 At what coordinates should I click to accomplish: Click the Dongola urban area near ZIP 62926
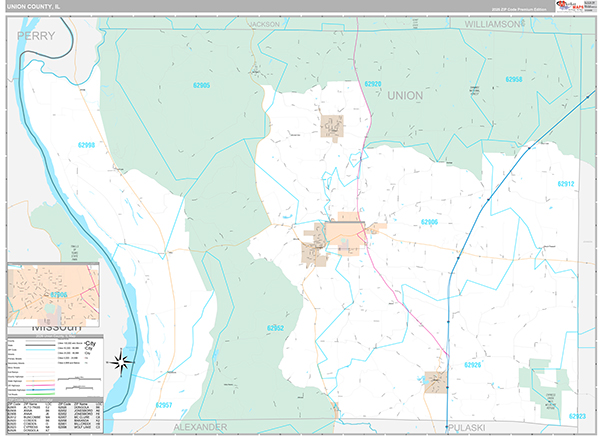tap(435, 381)
